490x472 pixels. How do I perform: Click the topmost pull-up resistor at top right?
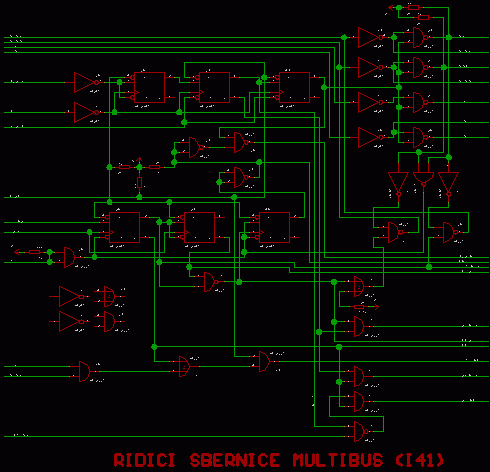[413, 7]
